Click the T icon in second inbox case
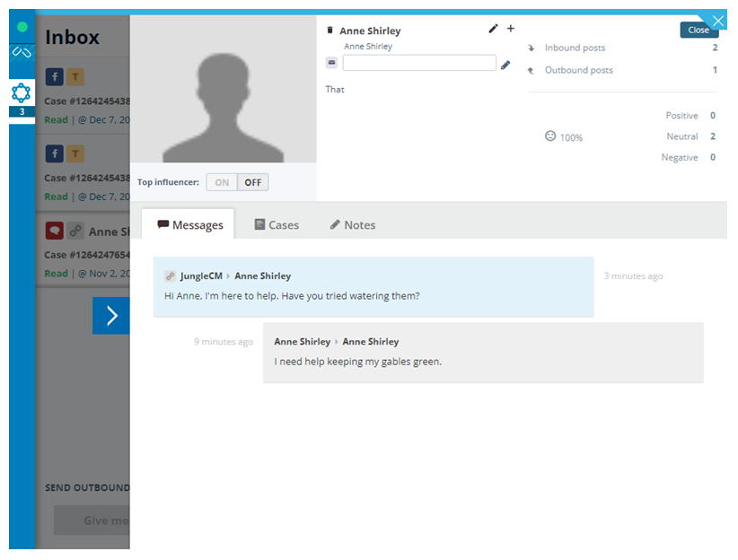The width and height of the screenshot is (738, 560). tap(75, 153)
